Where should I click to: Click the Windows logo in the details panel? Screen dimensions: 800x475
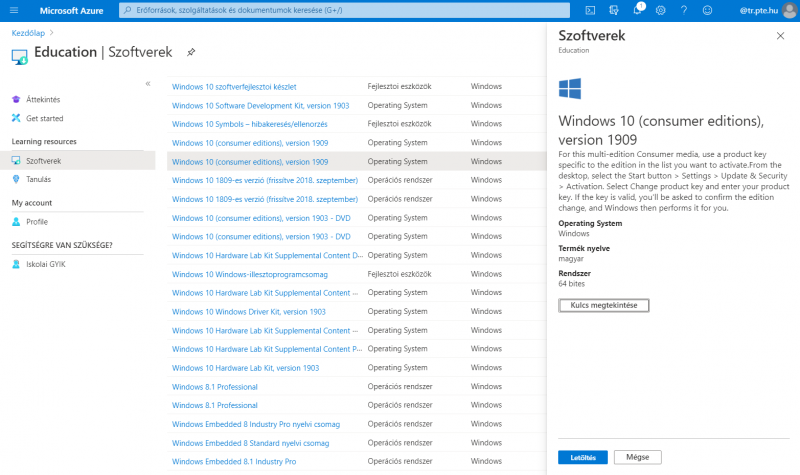(570, 89)
